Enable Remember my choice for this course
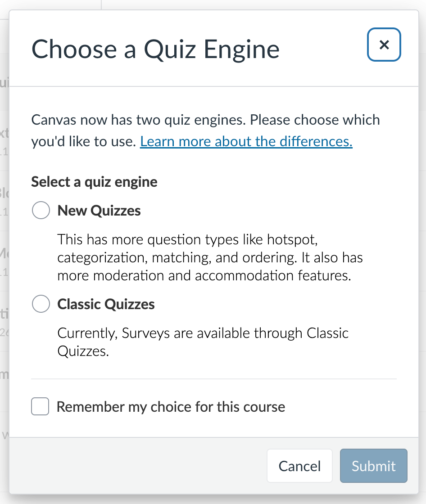This screenshot has width=426, height=504. tap(40, 406)
